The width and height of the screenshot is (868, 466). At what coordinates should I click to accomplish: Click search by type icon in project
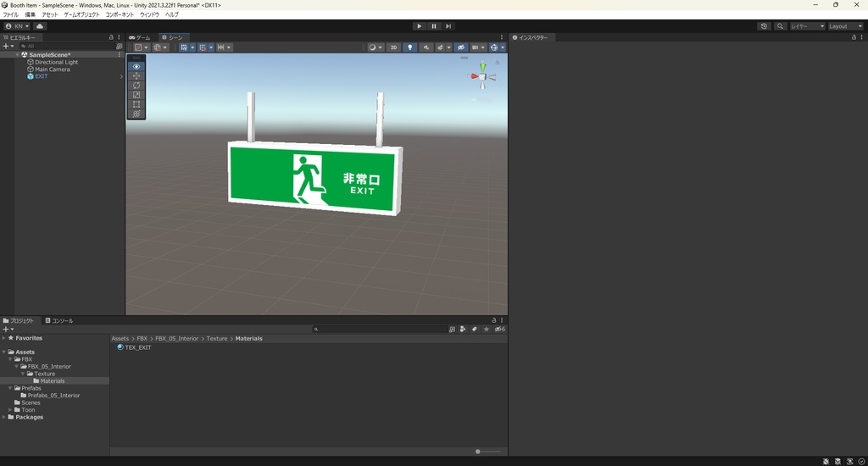tap(463, 330)
